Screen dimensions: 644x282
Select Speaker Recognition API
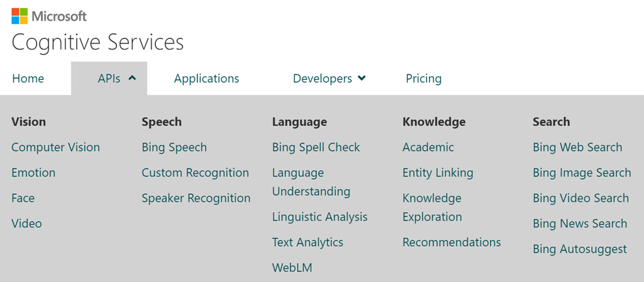(x=196, y=198)
